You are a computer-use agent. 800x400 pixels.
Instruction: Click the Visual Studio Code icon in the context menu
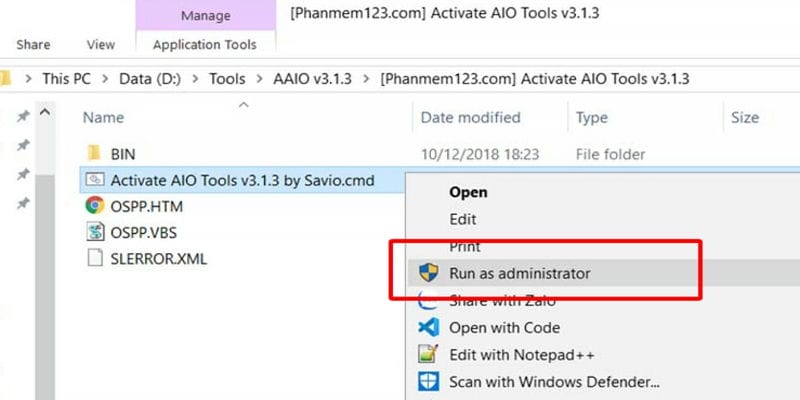pos(428,327)
